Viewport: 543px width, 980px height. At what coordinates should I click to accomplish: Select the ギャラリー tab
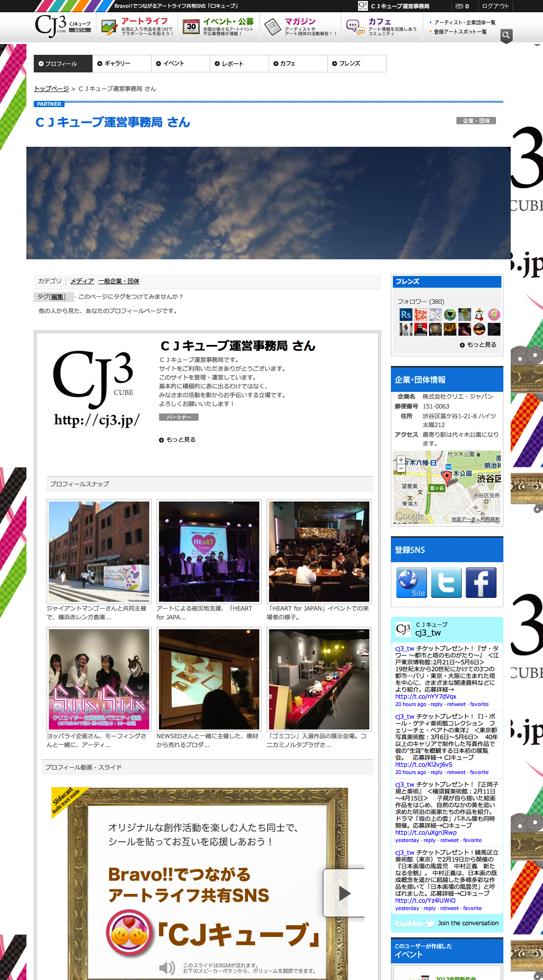122,64
